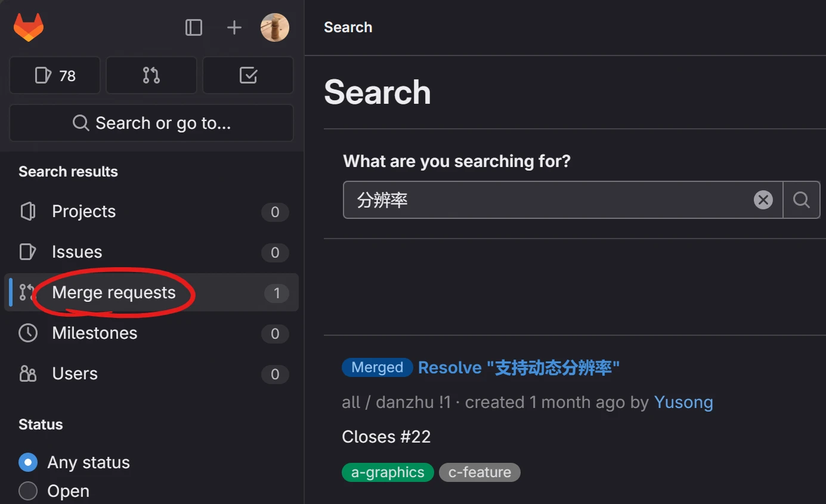This screenshot has height=504, width=826.
Task: Open author Yusong's profile link
Action: pos(683,402)
